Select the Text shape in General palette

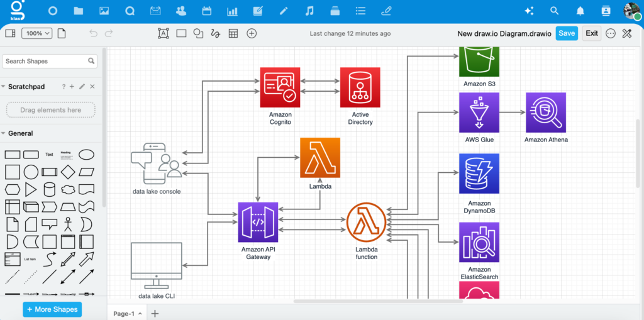[x=49, y=155]
